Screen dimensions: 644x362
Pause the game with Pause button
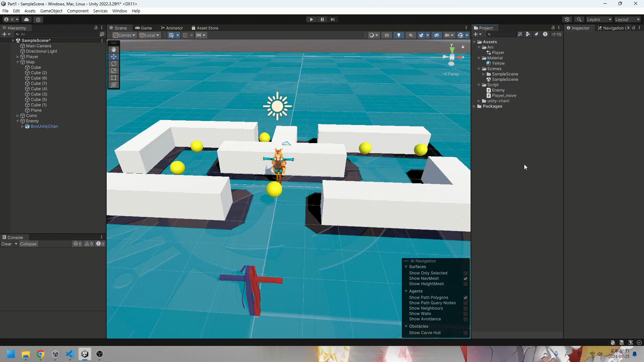[x=322, y=19]
